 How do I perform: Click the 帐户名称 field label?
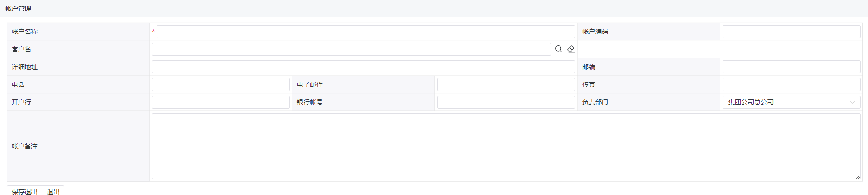(25, 32)
